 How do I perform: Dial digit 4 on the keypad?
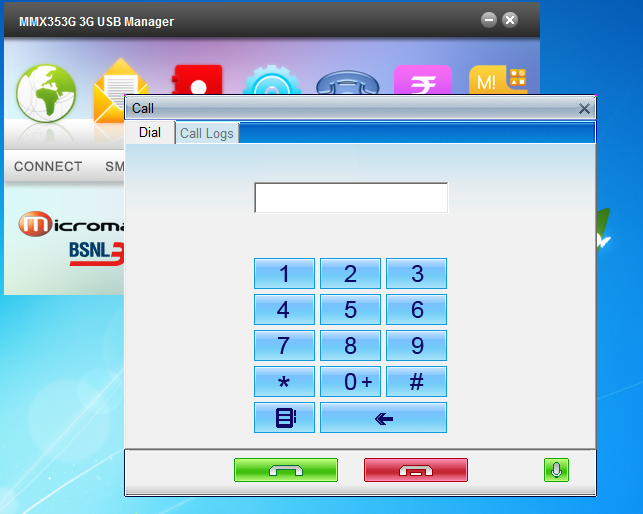(x=284, y=309)
